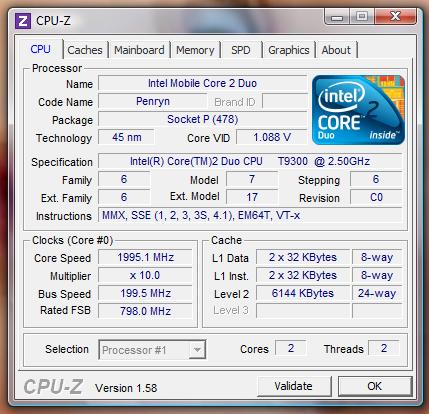Click the CPU-Z purple Z title icon

pyautogui.click(x=23, y=21)
